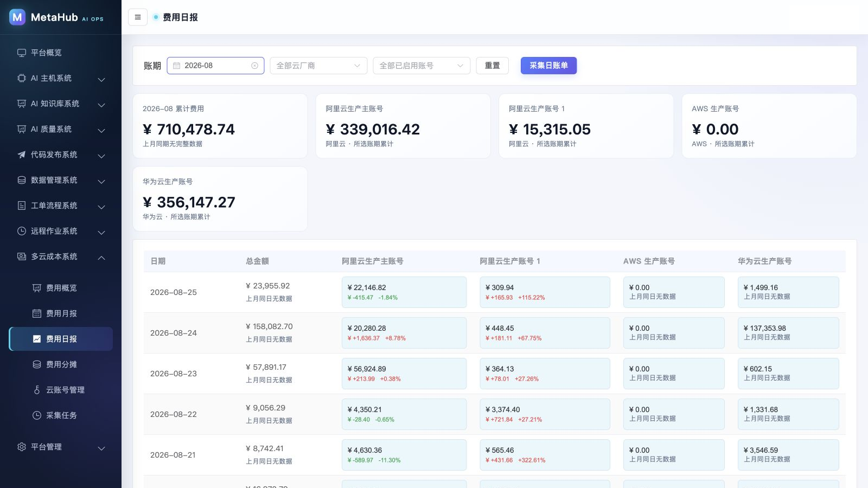Image resolution: width=868 pixels, height=488 pixels.
Task: Expand the 远程作业系统 chevron
Action: click(101, 232)
